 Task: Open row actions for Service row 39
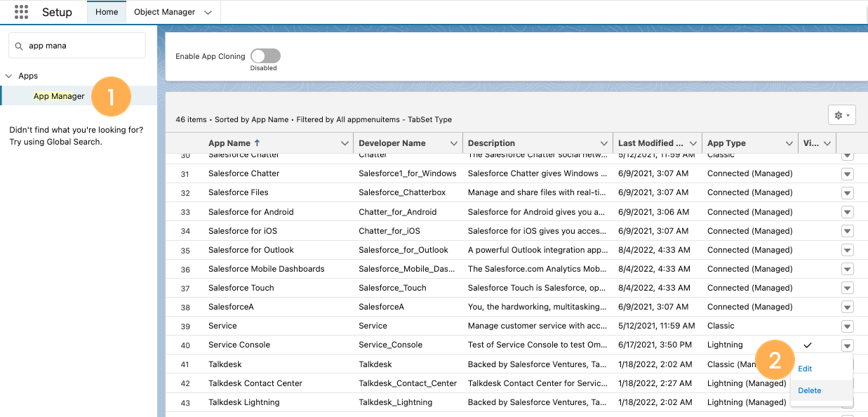pyautogui.click(x=848, y=326)
